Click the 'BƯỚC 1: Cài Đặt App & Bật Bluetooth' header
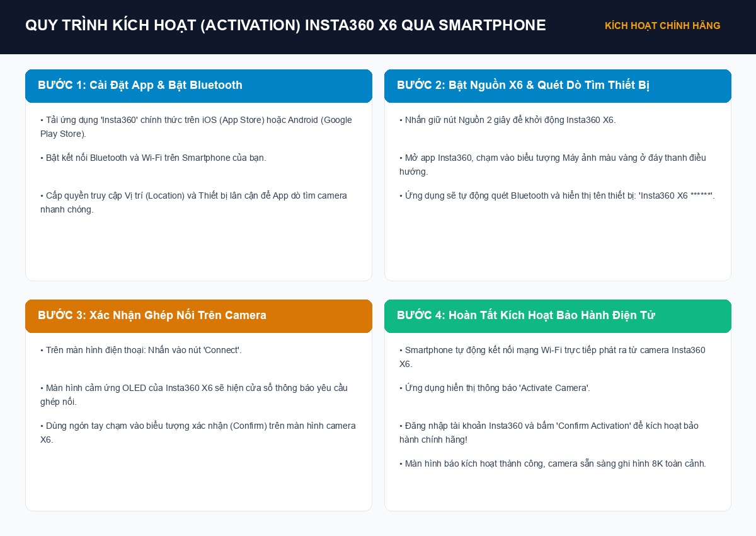 tap(198, 86)
